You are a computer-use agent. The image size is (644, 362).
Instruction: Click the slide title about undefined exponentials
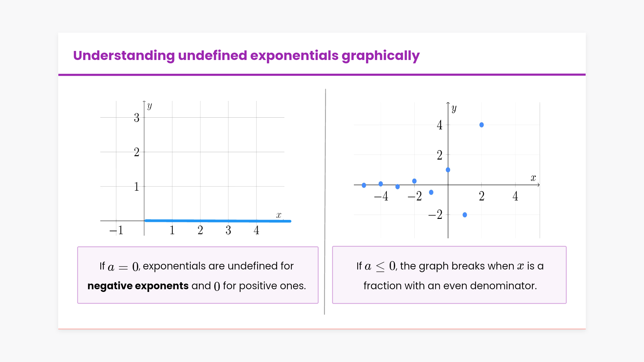(246, 56)
